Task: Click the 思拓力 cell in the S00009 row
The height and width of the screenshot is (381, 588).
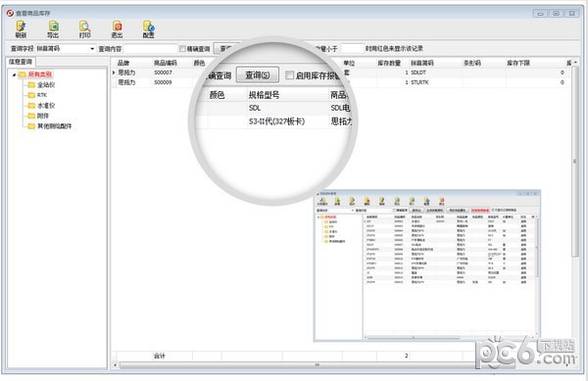Action: coord(126,82)
